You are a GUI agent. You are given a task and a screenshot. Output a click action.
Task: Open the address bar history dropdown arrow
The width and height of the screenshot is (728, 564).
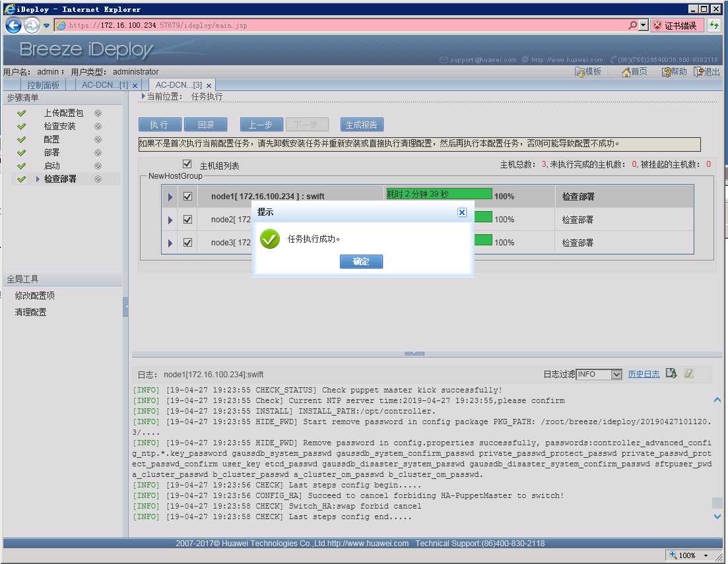(643, 25)
